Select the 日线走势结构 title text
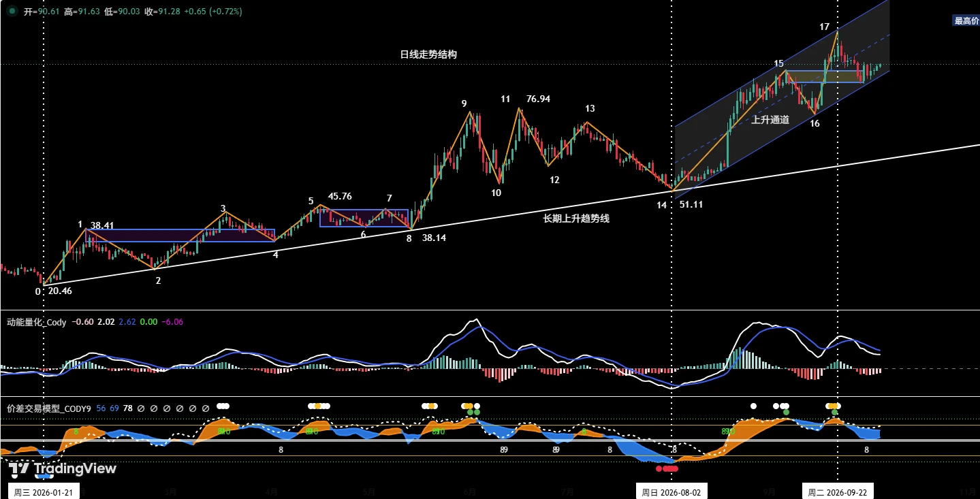980x499 pixels. [428, 54]
